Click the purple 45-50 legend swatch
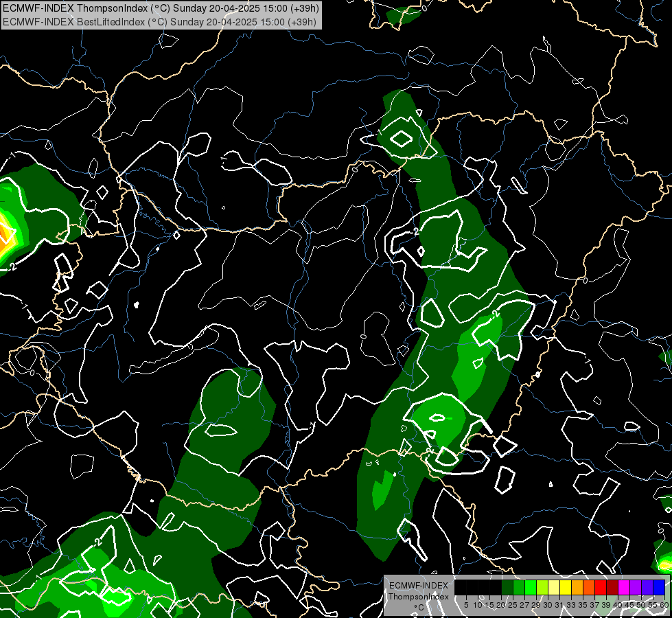The image size is (672, 618). 636,588
